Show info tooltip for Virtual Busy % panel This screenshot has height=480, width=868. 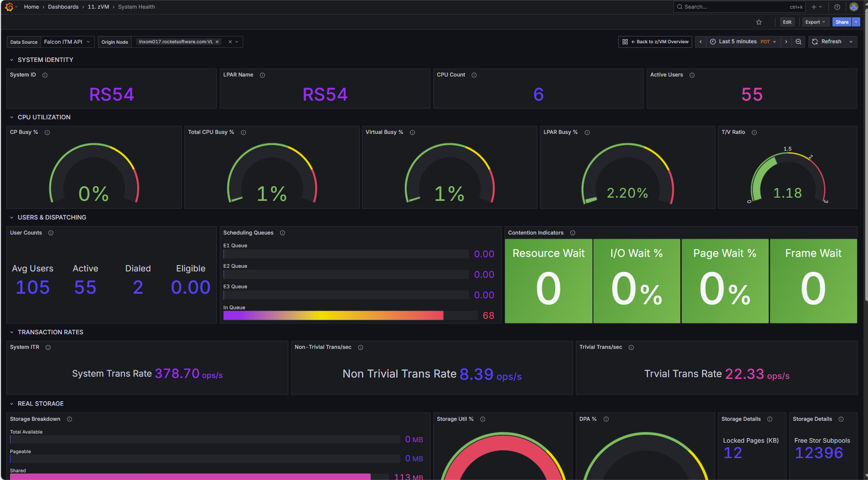pyautogui.click(x=412, y=133)
